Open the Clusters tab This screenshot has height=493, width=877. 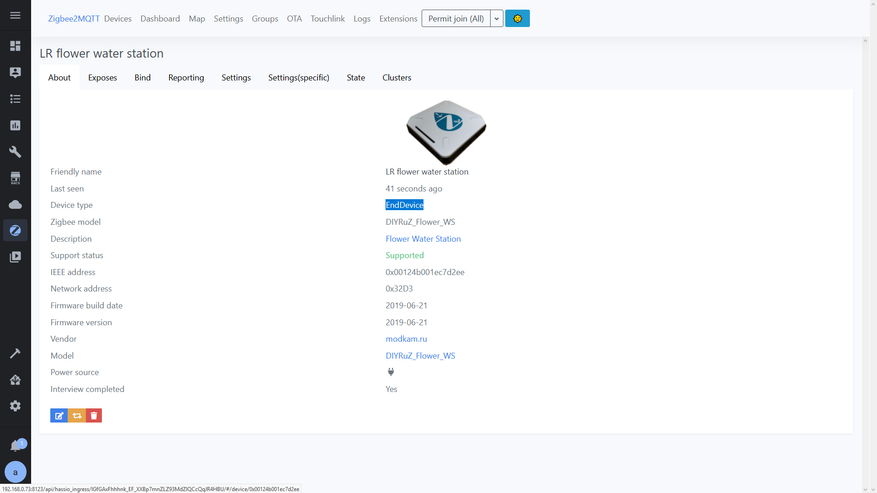coord(396,78)
